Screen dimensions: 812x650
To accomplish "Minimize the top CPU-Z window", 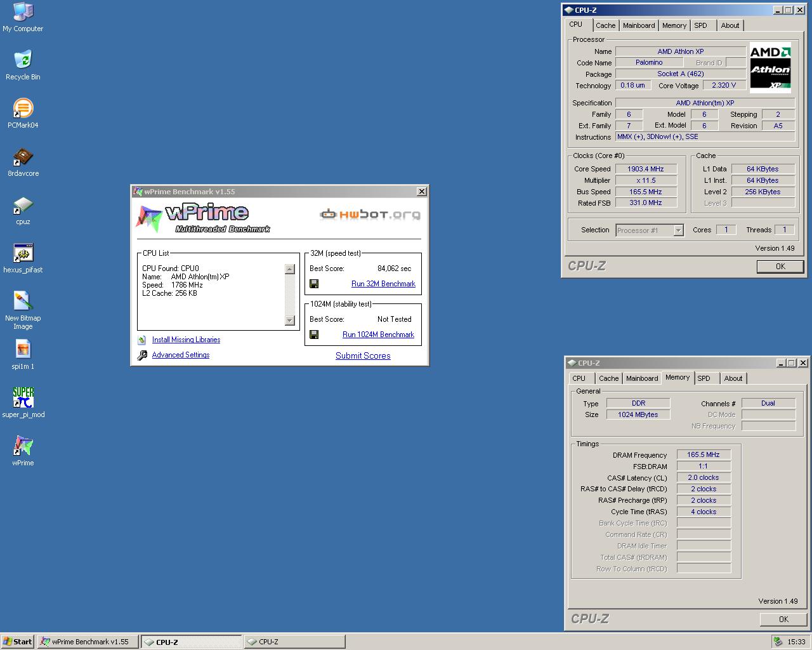I will click(778, 10).
